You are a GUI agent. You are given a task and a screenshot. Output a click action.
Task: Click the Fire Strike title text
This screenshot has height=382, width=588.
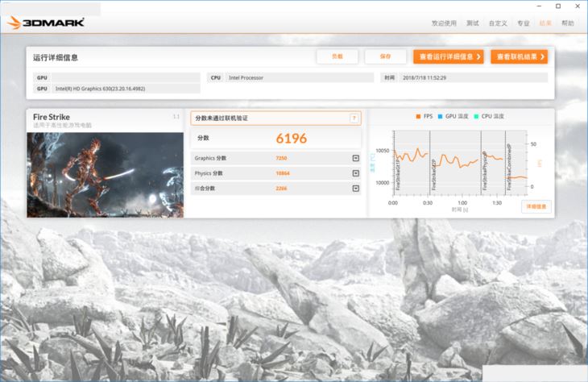[x=52, y=117]
